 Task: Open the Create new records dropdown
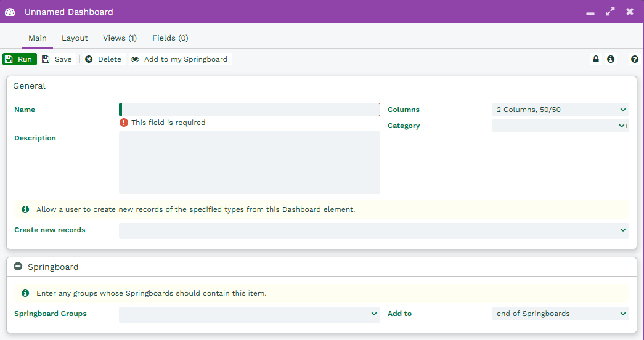(373, 230)
